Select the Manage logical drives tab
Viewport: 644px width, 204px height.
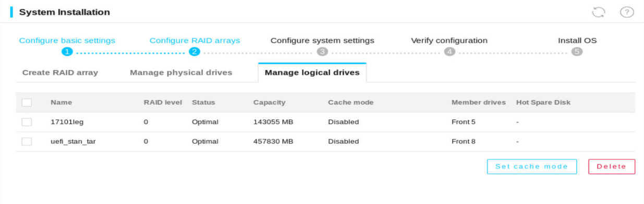[x=312, y=73]
